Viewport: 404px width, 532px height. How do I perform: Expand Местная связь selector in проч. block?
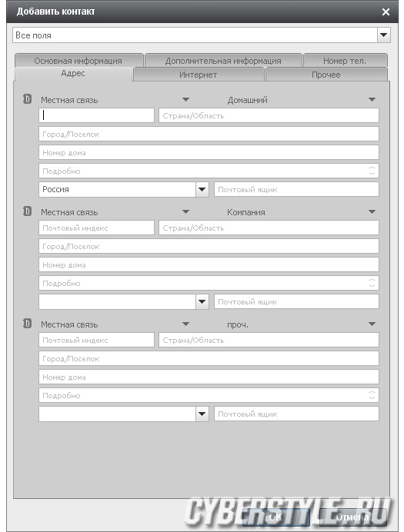[185, 324]
